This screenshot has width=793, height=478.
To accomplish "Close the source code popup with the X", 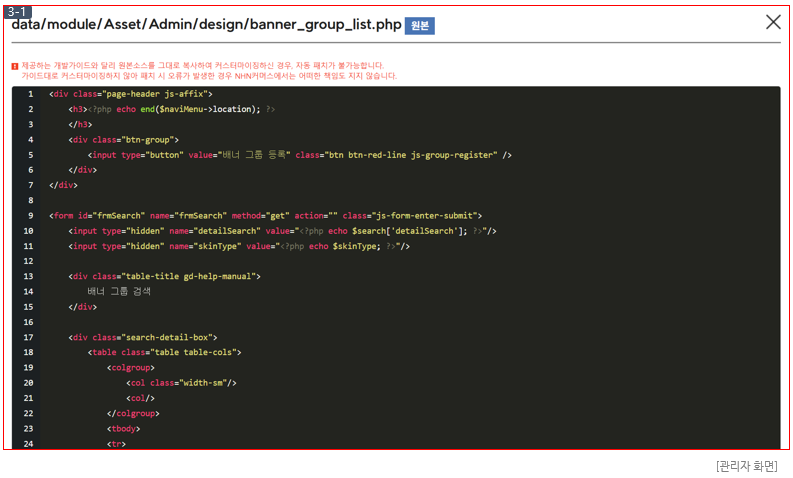I will click(772, 22).
